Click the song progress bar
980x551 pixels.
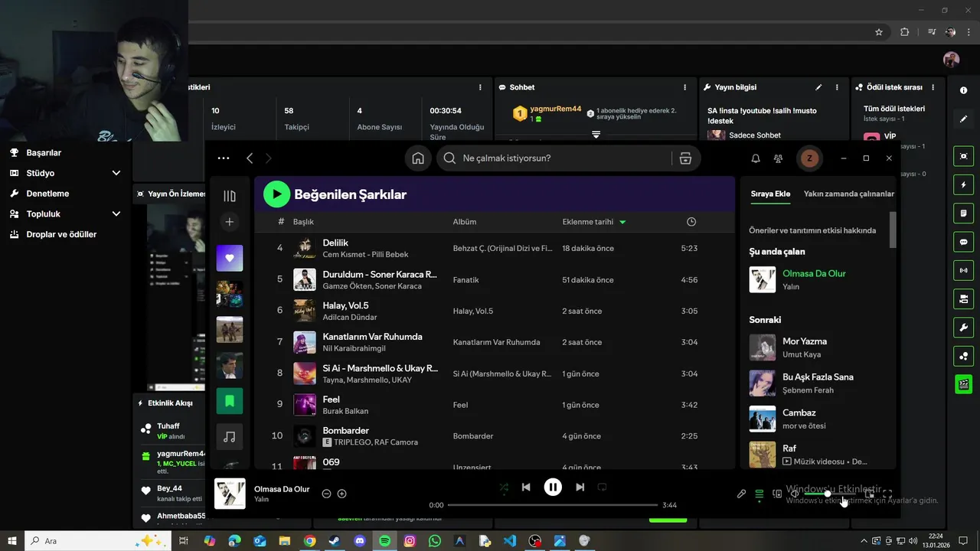tap(553, 505)
